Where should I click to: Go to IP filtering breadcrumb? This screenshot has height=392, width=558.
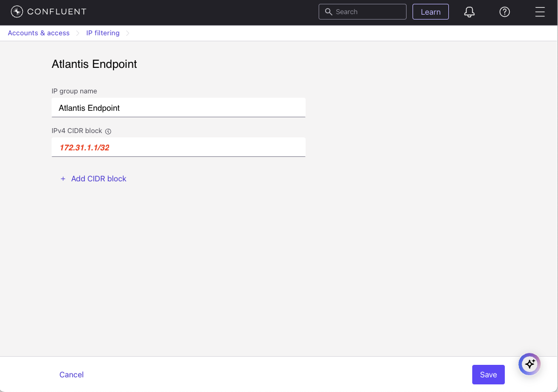103,33
